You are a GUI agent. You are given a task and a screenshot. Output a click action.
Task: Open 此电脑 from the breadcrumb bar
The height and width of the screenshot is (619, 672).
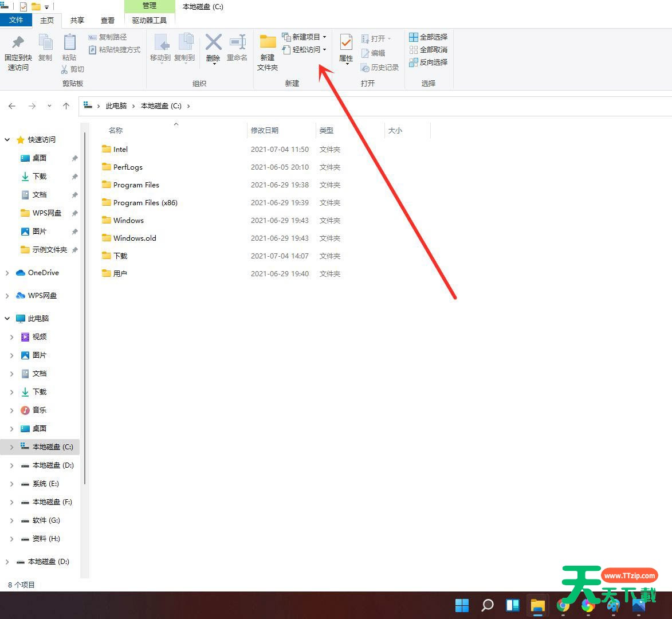click(x=116, y=105)
